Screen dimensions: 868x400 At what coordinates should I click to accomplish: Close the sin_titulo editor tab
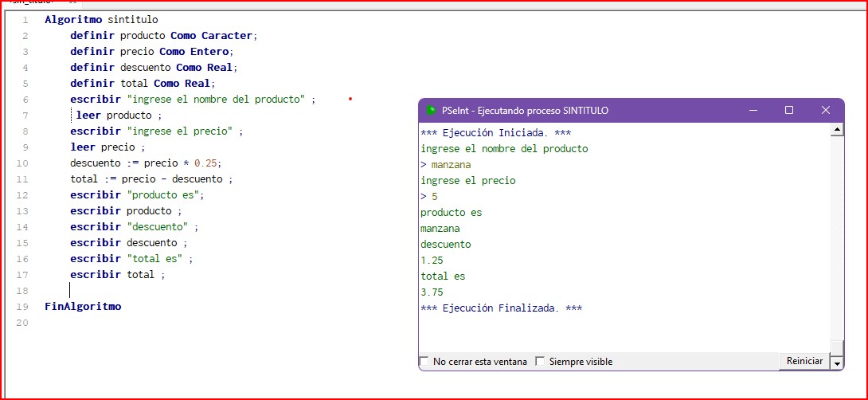click(72, 2)
